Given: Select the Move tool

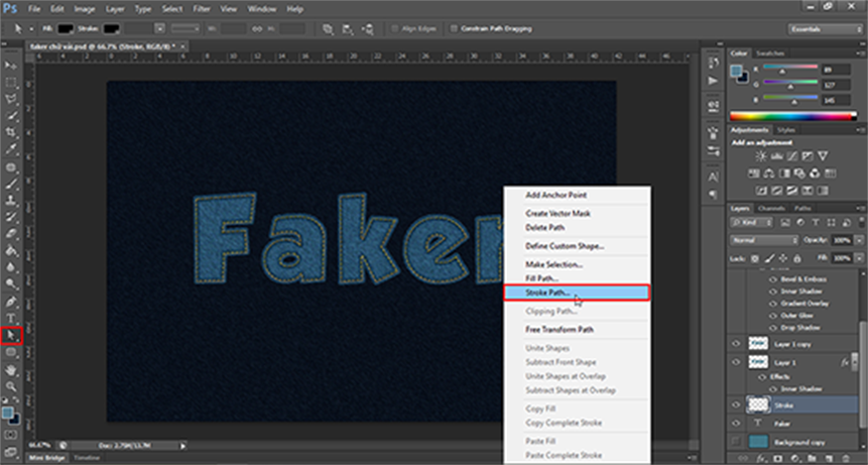Looking at the screenshot, I should pos(12,65).
